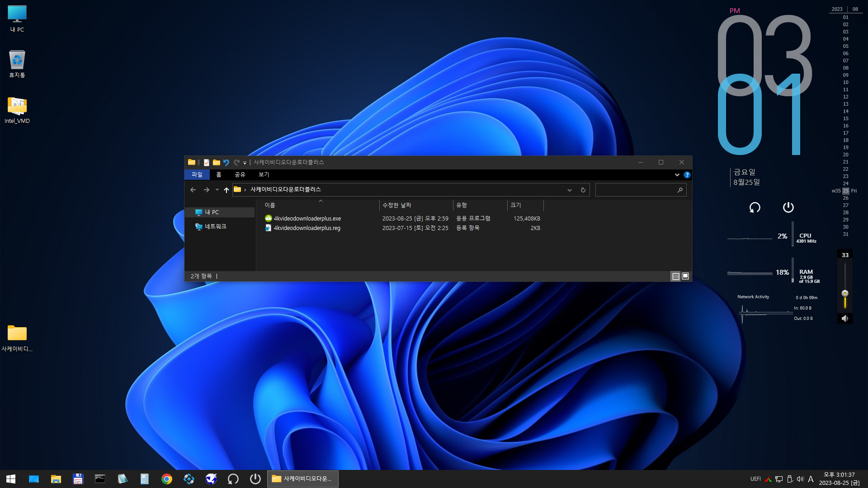868x488 pixels.
Task: Sort files by the 수정한 날짜 column
Action: tap(416, 205)
